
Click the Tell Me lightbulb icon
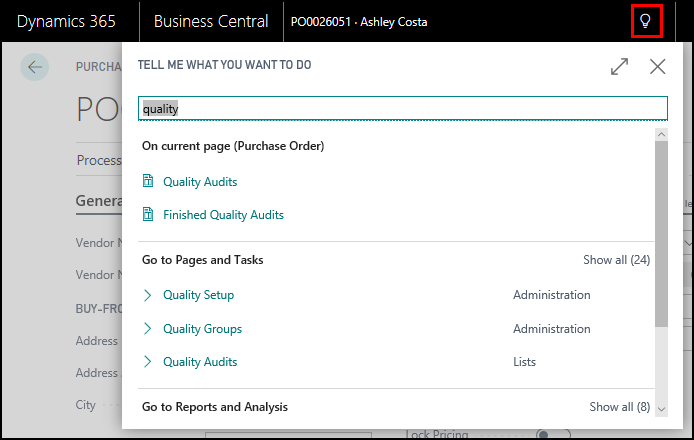647,21
